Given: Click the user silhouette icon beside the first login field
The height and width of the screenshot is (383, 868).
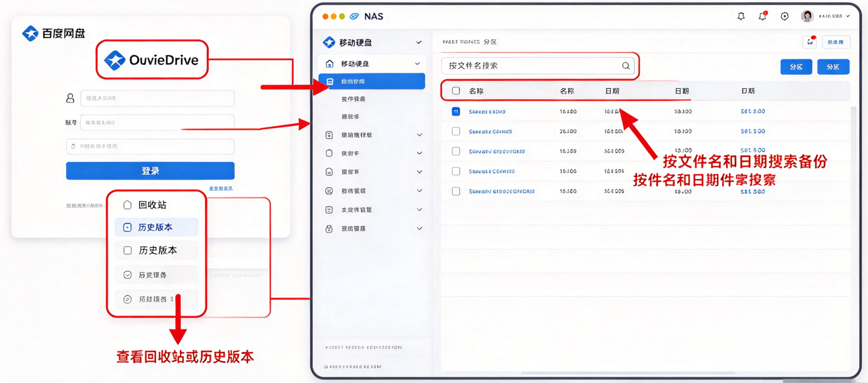Looking at the screenshot, I should point(70,98).
